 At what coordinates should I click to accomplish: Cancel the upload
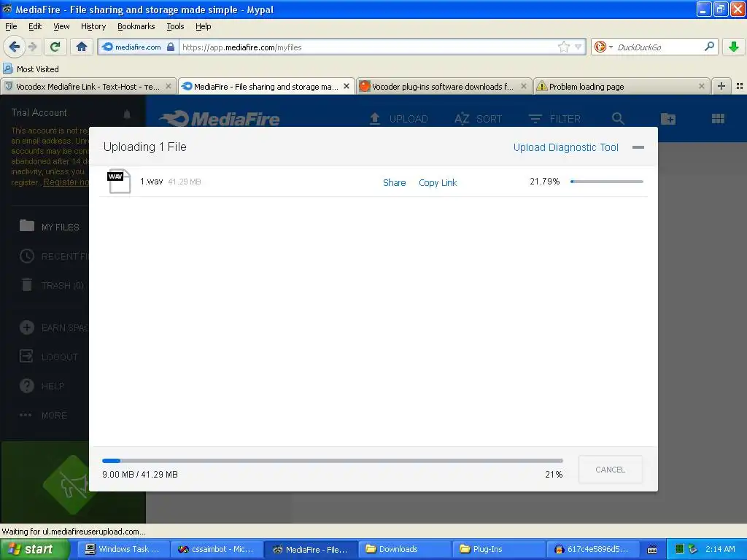click(x=610, y=470)
